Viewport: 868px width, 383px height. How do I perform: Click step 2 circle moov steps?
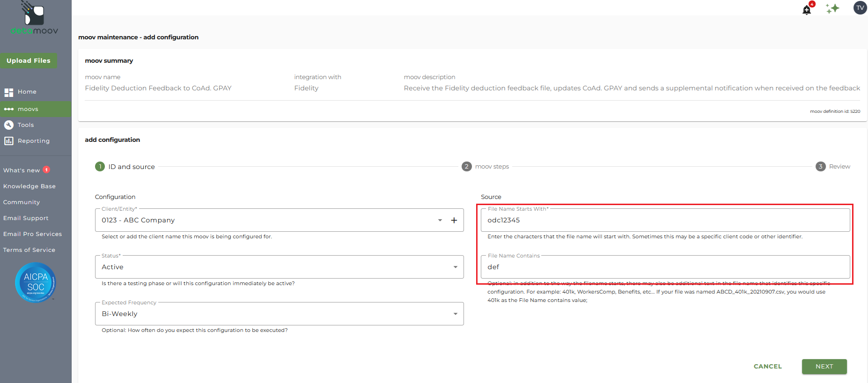466,166
